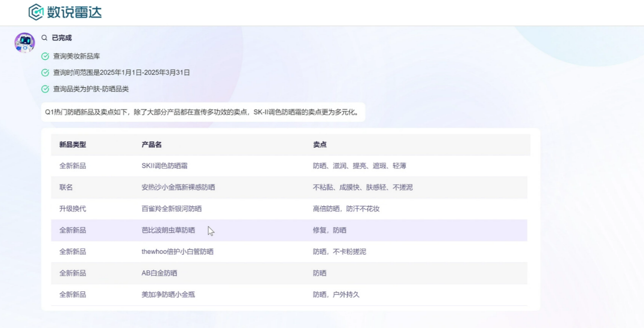
Task: Click 全新新品 in the thewhoo倍护小白管防晒 row
Action: tap(73, 251)
